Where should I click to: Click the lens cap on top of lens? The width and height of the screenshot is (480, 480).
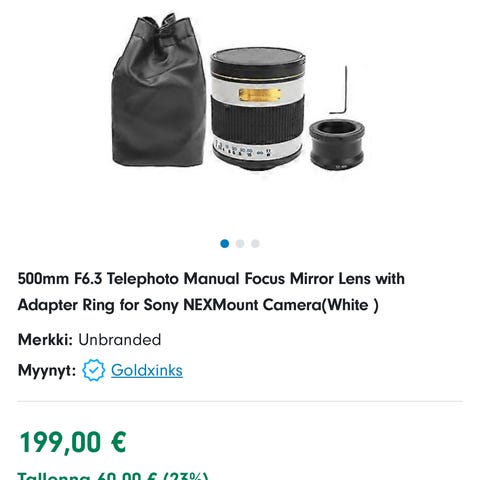pyautogui.click(x=258, y=63)
